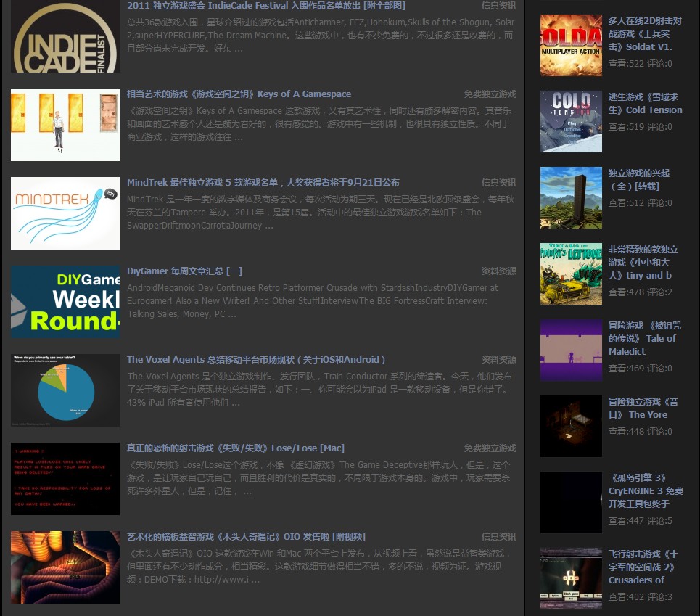Click the 查看:448 评论:0 stats text
700x616 pixels.
pos(641,432)
